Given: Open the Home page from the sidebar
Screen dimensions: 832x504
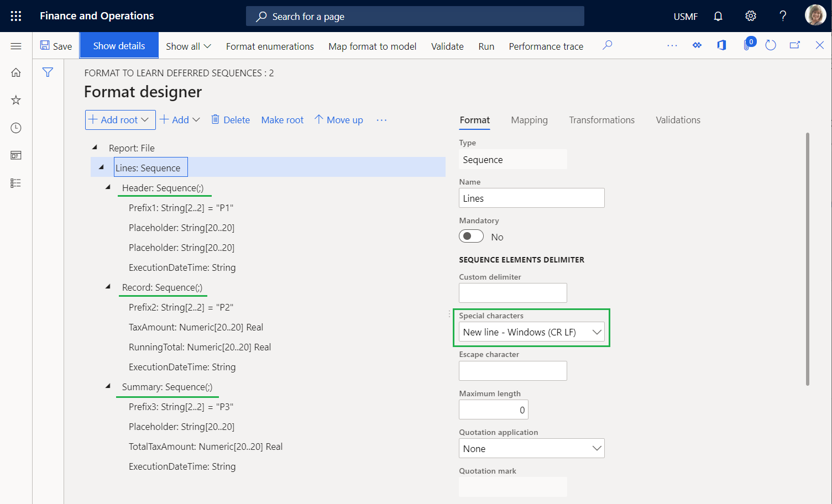Looking at the screenshot, I should [15, 72].
